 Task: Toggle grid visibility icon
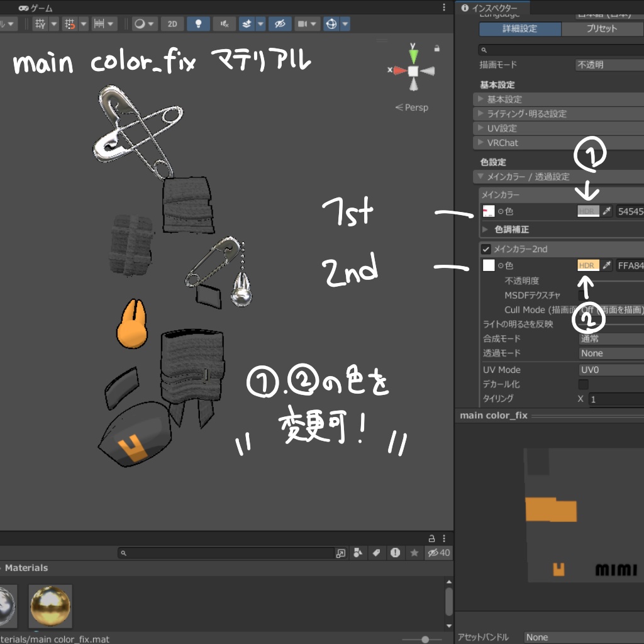[x=40, y=24]
